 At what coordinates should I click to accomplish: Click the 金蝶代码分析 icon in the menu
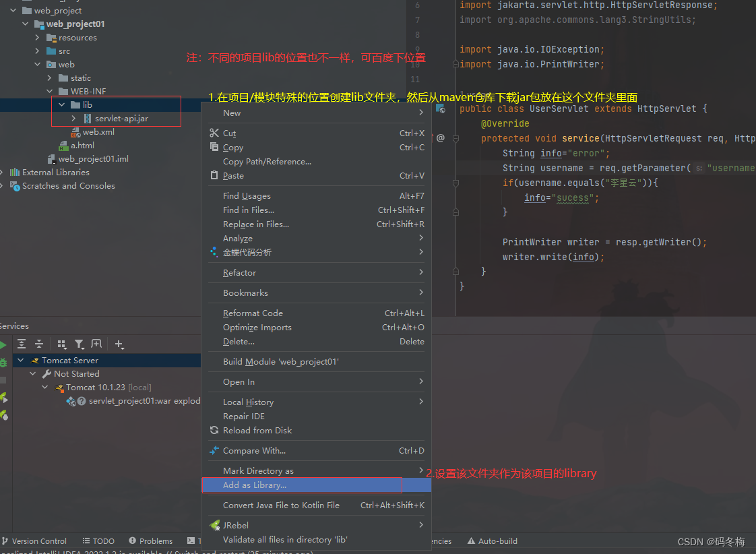[x=214, y=251]
